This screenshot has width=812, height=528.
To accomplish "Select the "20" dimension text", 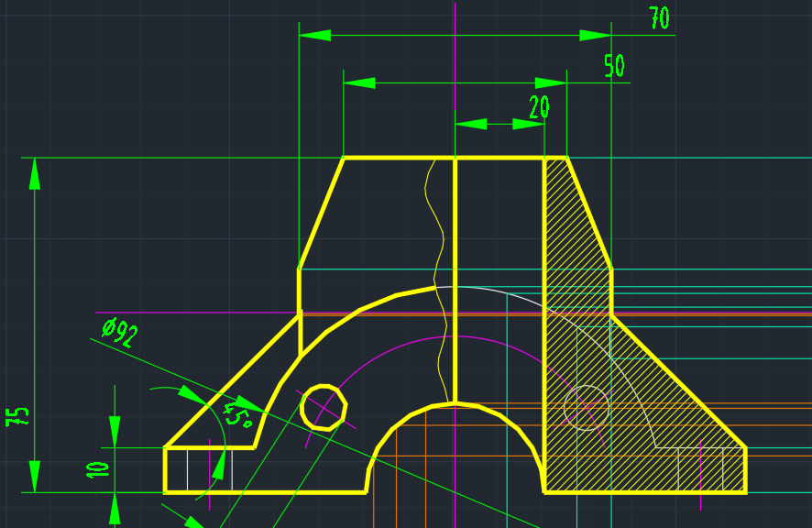I will pyautogui.click(x=539, y=107).
